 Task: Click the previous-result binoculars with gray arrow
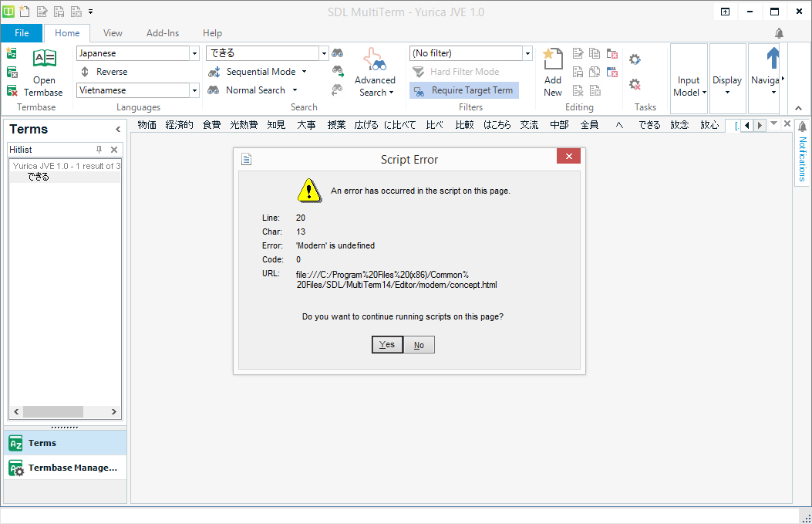point(338,90)
